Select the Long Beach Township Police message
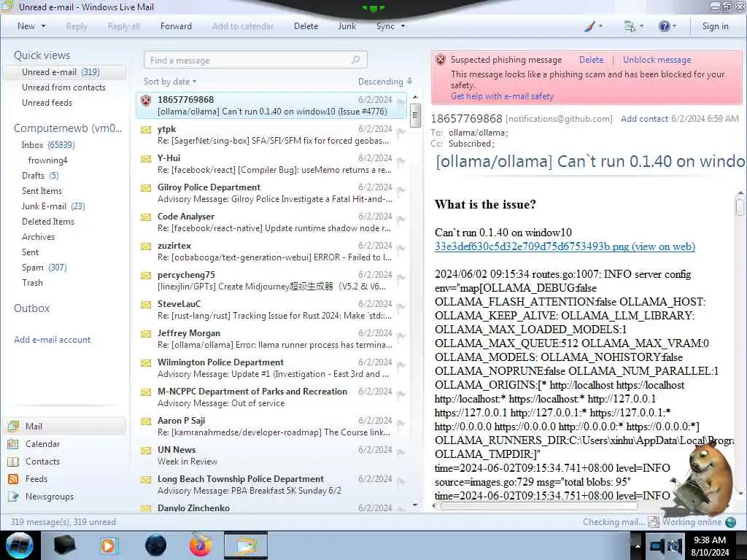 [x=271, y=484]
